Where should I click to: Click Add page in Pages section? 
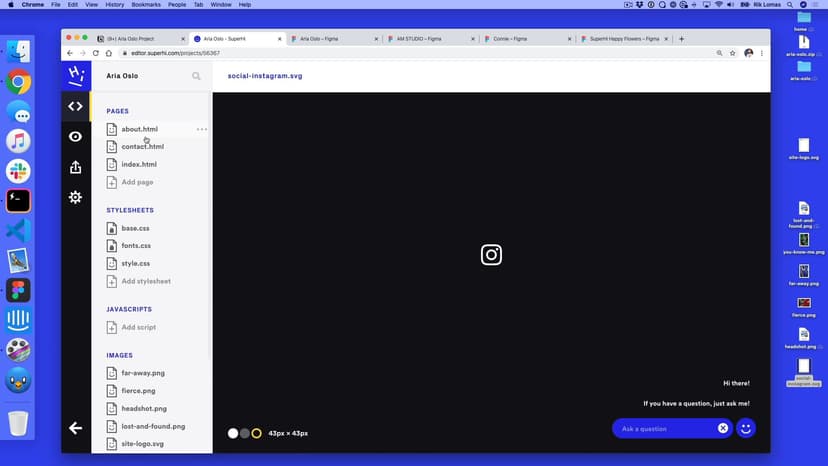(137, 182)
